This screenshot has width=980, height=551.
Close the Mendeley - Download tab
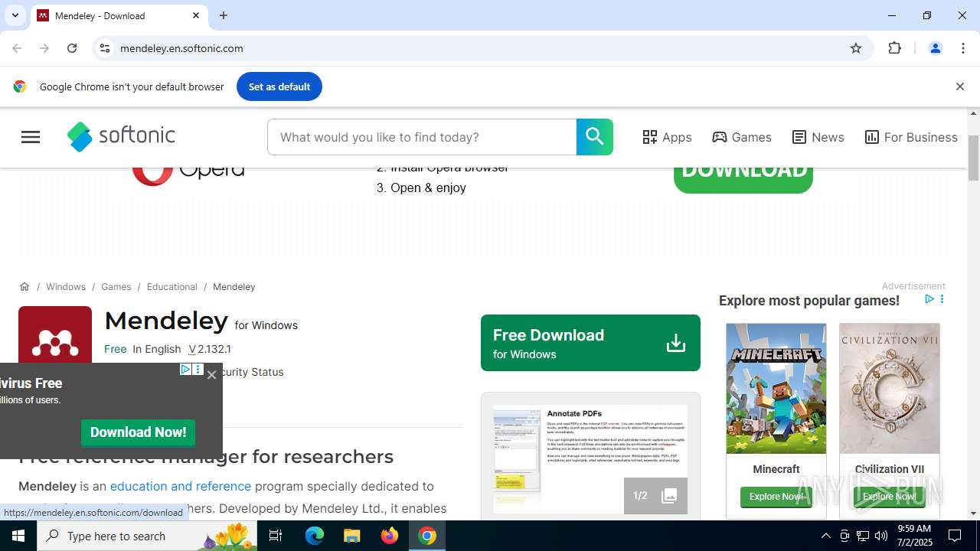pos(196,15)
